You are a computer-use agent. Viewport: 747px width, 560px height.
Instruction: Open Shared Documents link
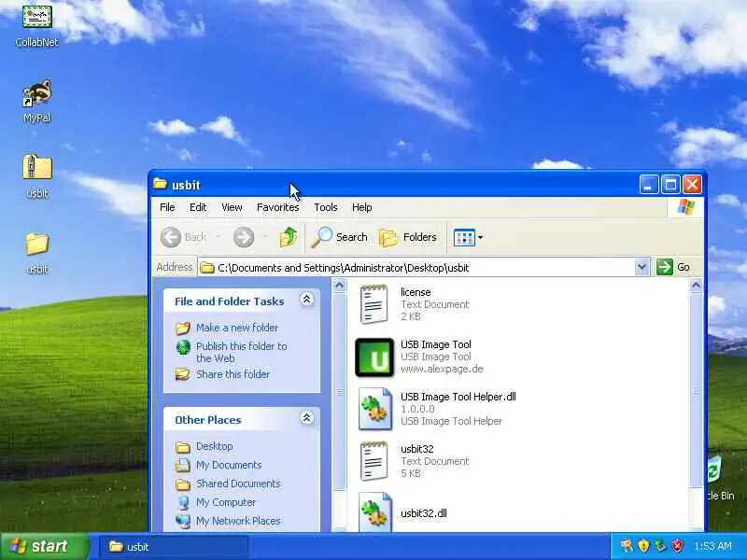(238, 483)
